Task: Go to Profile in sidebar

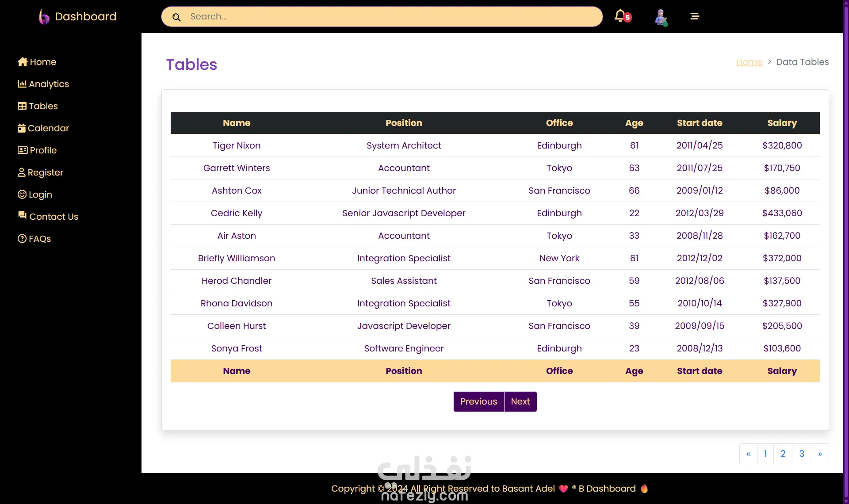Action: 37,150
